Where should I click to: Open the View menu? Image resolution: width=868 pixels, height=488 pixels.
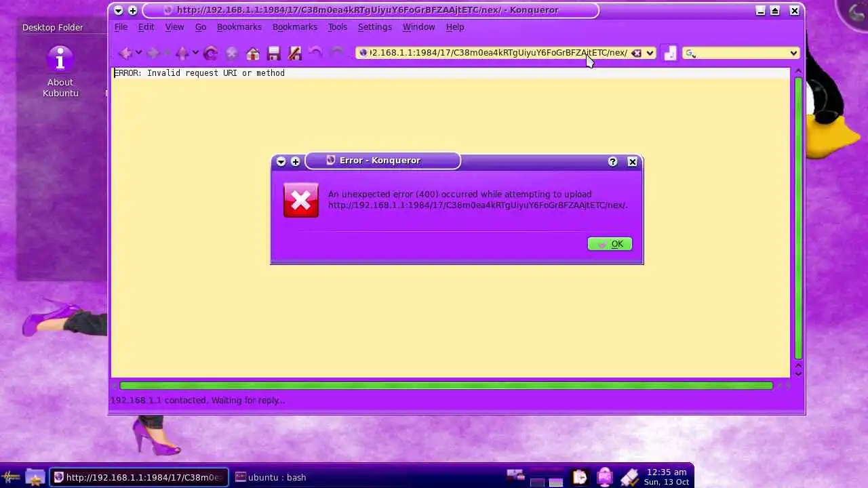click(174, 27)
